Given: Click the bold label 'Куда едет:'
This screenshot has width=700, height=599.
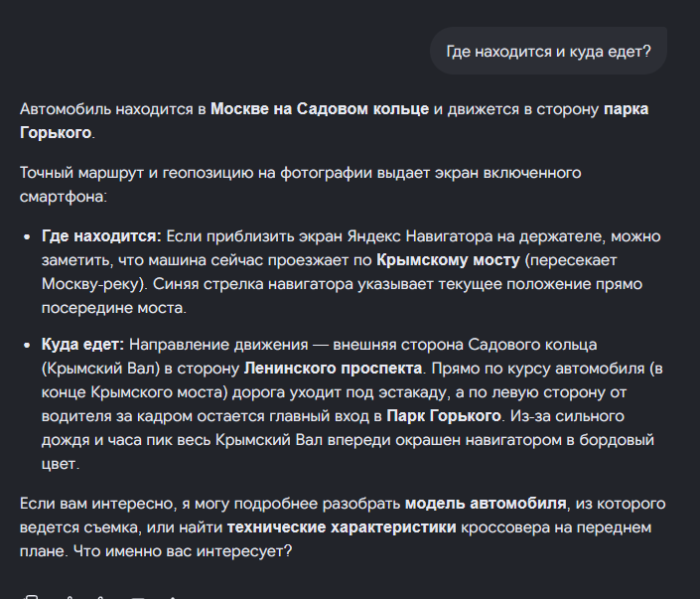Looking at the screenshot, I should coord(82,345).
